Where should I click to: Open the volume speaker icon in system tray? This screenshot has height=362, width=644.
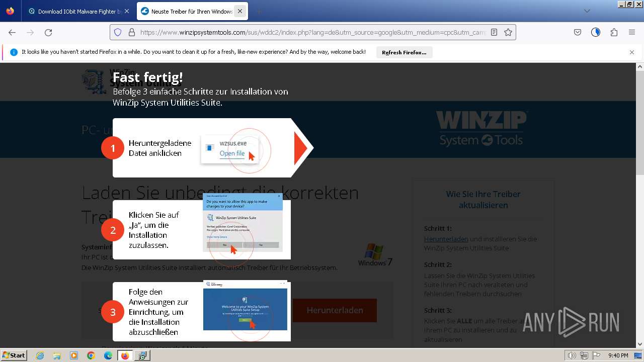point(572,355)
